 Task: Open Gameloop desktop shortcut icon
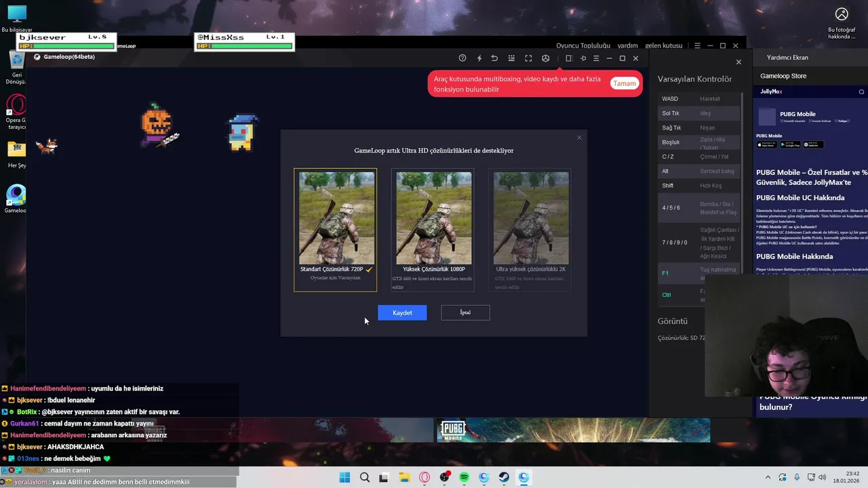tap(16, 199)
